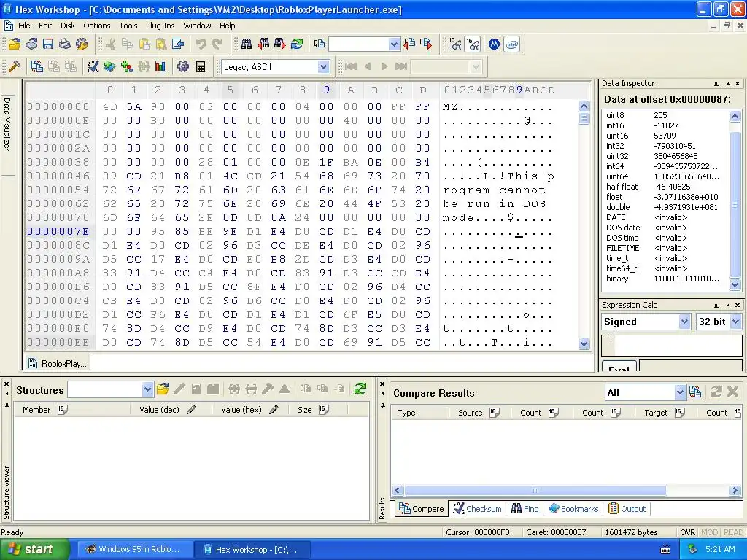
Task: Click the compare documents icon in Compare Results
Action: coord(695,392)
